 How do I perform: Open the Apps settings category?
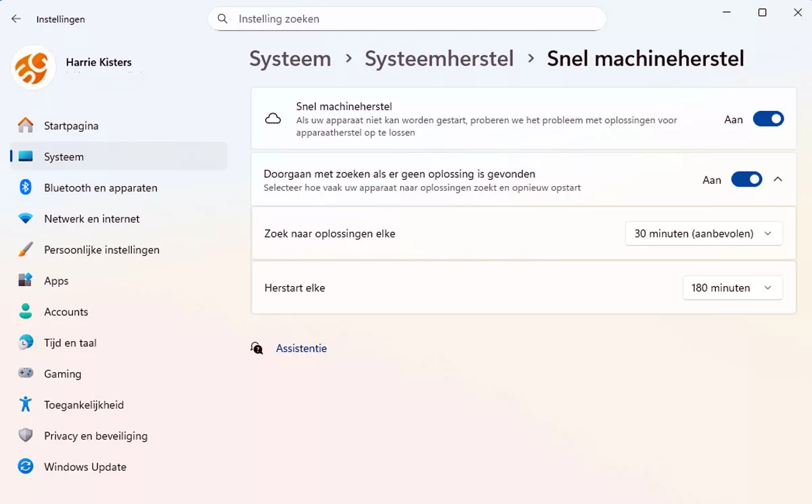point(56,281)
